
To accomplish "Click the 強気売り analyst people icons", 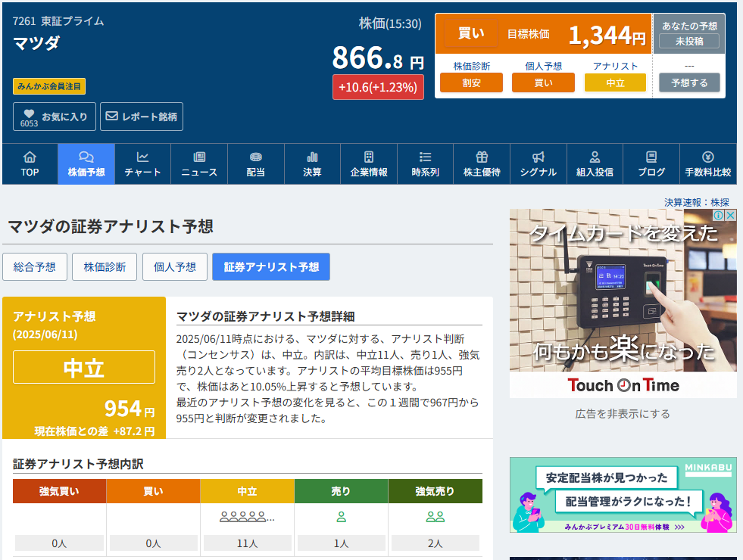I will [435, 517].
